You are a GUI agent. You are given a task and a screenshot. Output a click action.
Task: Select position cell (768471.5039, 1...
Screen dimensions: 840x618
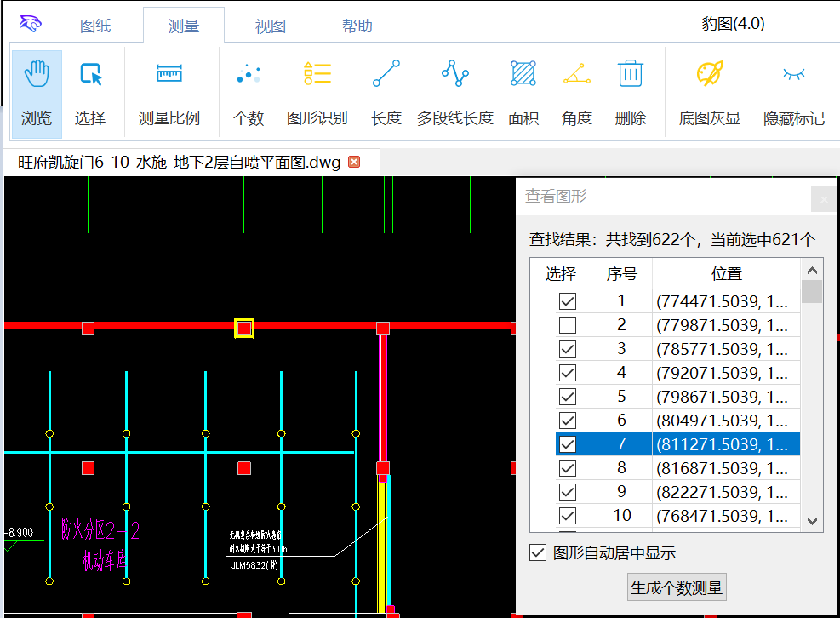[727, 516]
